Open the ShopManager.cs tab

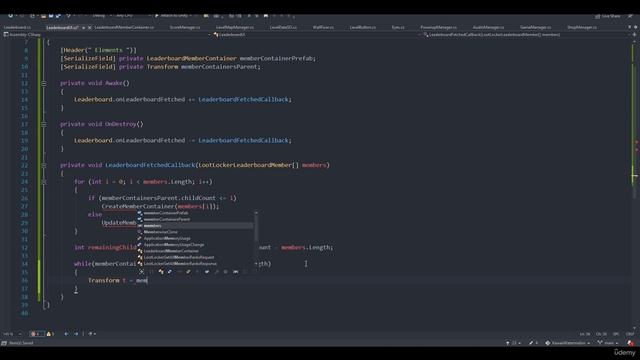[582, 27]
